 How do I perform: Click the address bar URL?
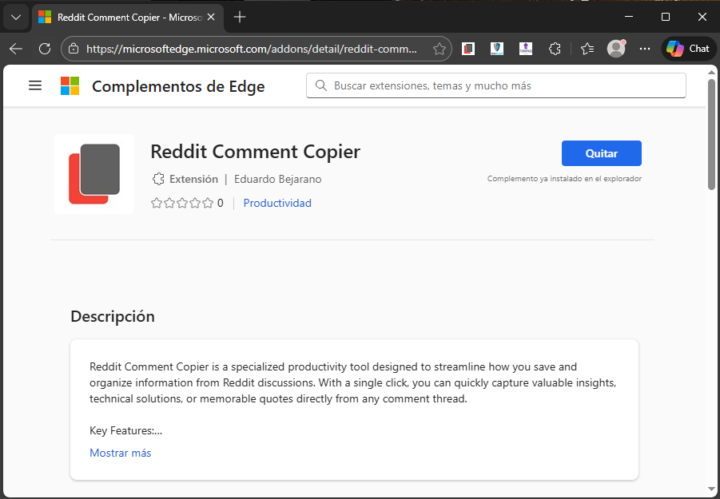(x=252, y=49)
